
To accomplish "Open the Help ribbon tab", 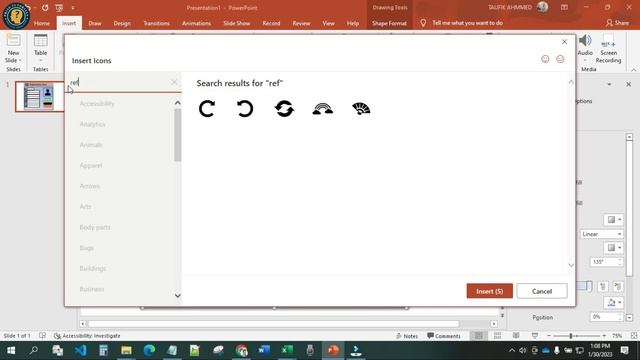I will tap(353, 23).
